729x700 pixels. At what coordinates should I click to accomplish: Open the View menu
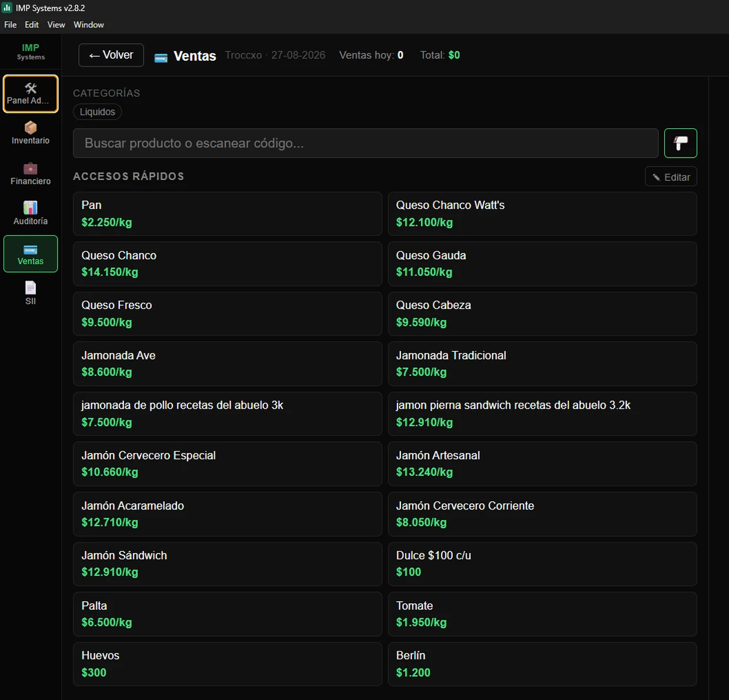[56, 25]
